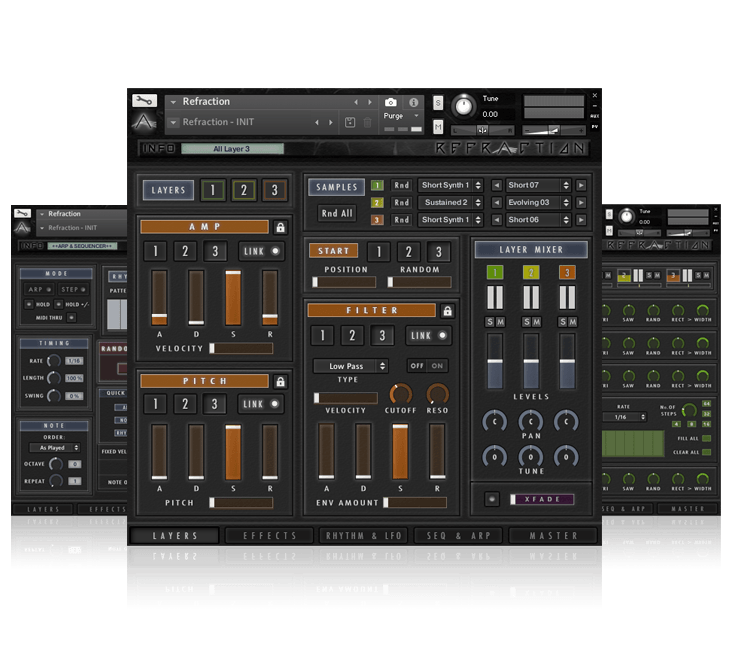Click the camera snapshot icon
Image resolution: width=730 pixels, height=655 pixels.
point(391,102)
